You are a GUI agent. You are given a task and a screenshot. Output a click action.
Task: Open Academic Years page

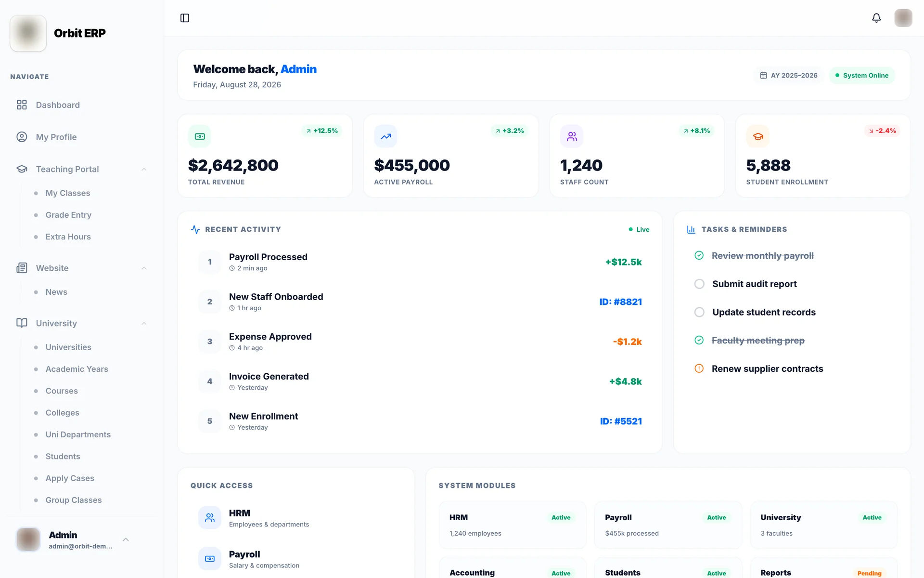coord(77,369)
